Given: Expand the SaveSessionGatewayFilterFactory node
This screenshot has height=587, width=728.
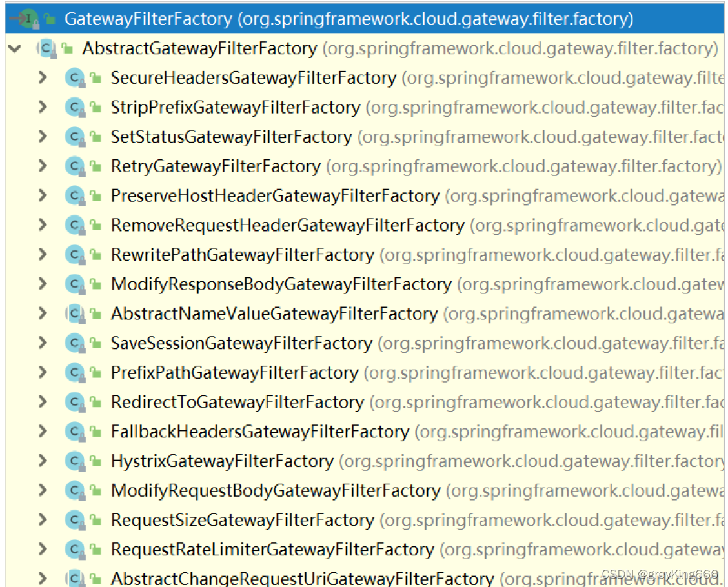Looking at the screenshot, I should (x=43, y=343).
